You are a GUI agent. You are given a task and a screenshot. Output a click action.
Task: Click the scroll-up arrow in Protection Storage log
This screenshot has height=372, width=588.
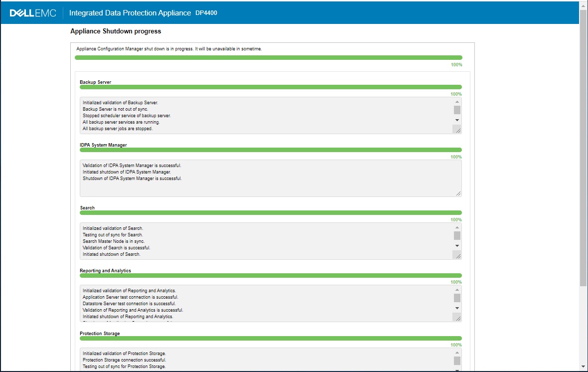(x=456, y=353)
